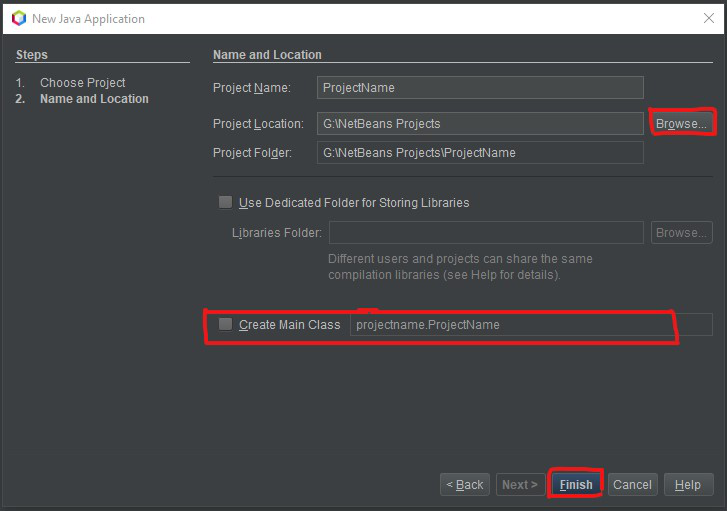The width and height of the screenshot is (727, 511).
Task: Click the Browse button beside Libraries Folder
Action: click(682, 232)
